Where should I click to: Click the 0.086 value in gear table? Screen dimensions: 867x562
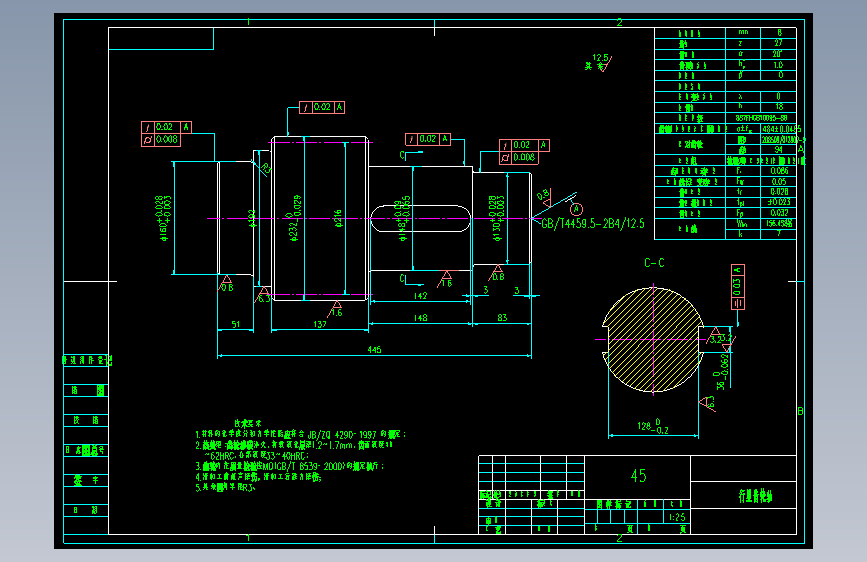(x=779, y=171)
